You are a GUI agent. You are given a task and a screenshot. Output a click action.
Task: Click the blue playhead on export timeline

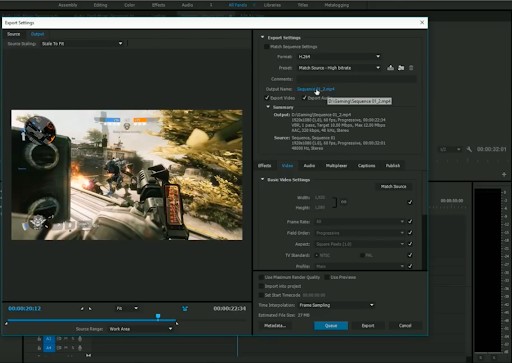point(158,316)
